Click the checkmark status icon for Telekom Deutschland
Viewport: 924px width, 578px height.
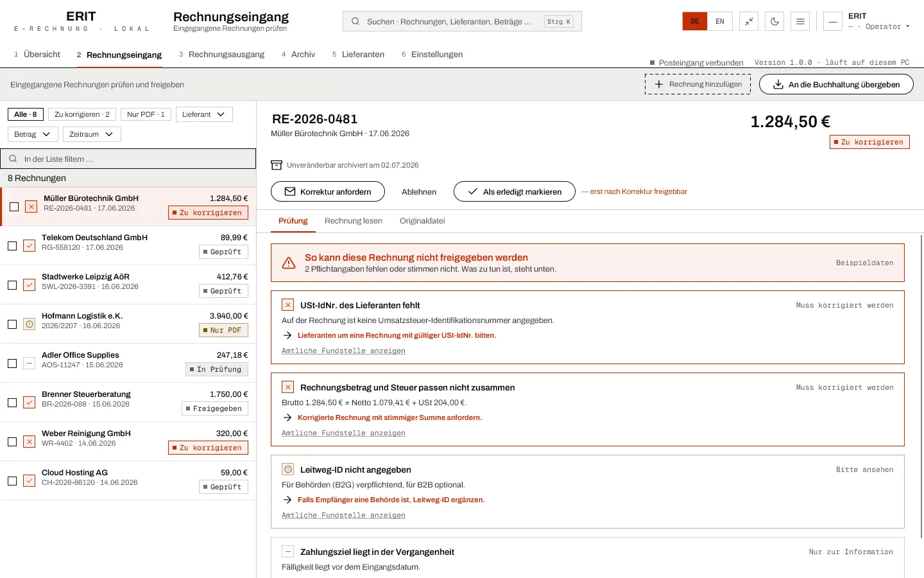click(30, 246)
